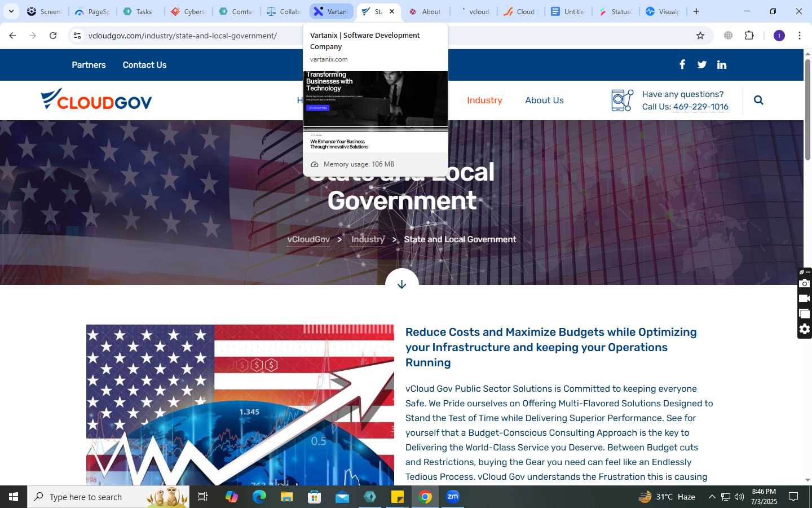Click the Industry breadcrumb link
Image resolution: width=812 pixels, height=508 pixels.
pyautogui.click(x=368, y=239)
